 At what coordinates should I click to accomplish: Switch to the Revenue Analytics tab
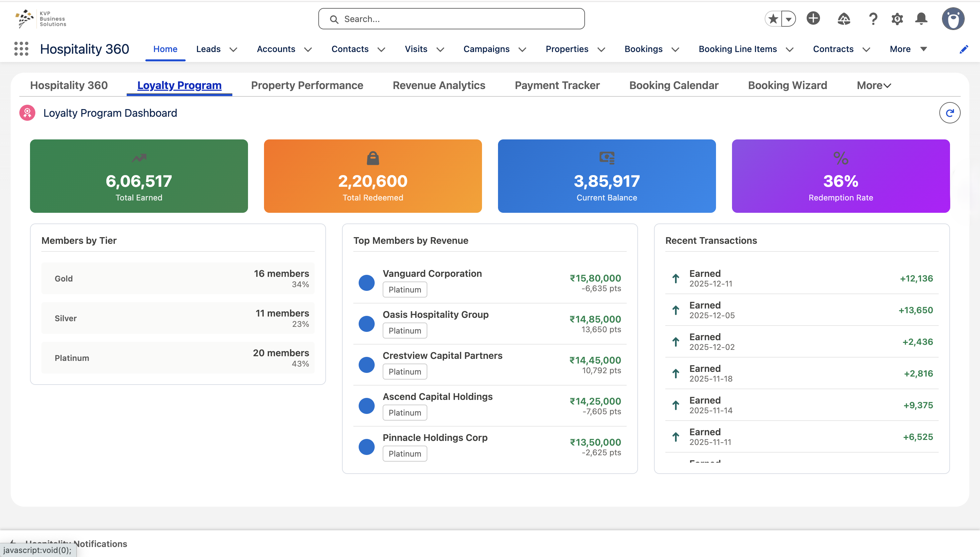pyautogui.click(x=439, y=85)
